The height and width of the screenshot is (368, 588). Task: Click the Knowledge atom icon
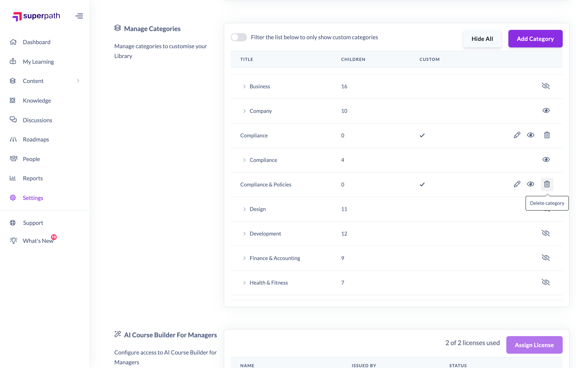point(13,100)
